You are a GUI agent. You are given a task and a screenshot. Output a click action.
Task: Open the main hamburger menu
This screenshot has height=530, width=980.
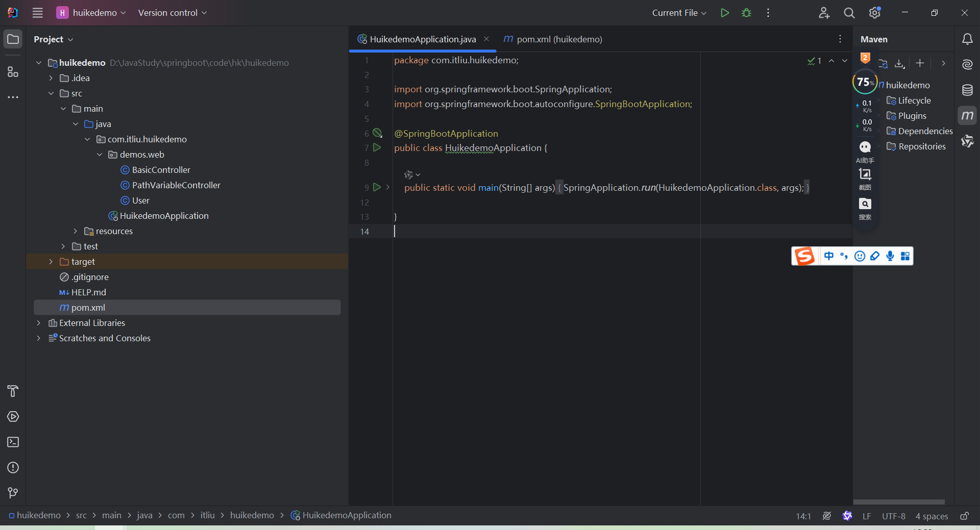[37, 13]
